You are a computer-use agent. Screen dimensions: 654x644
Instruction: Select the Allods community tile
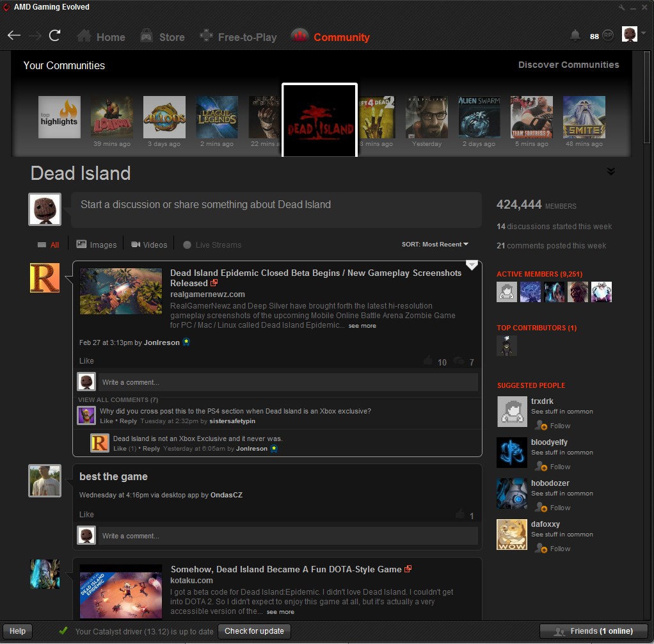pos(164,117)
